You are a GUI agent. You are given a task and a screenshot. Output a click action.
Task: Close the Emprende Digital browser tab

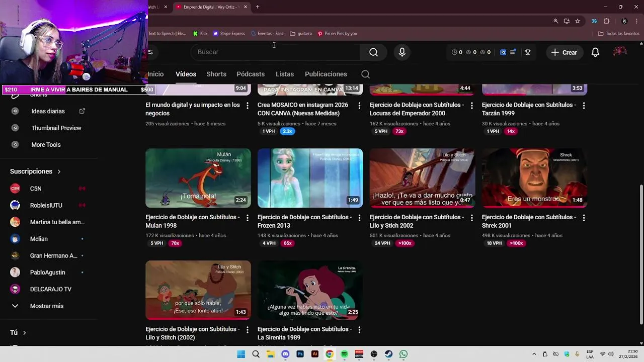[x=246, y=7]
